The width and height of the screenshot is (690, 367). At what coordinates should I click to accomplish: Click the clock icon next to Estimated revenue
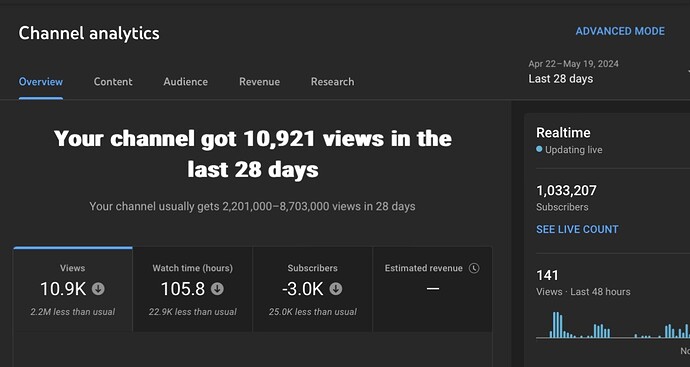point(474,268)
